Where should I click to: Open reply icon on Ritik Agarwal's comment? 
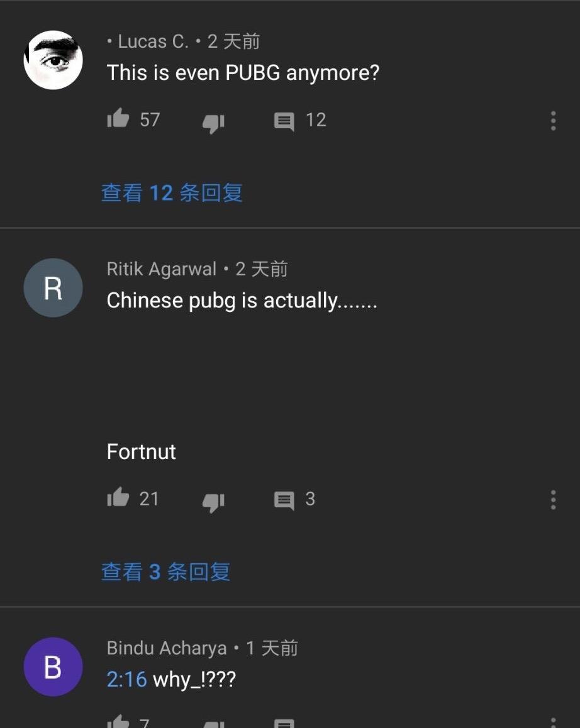[x=284, y=501]
